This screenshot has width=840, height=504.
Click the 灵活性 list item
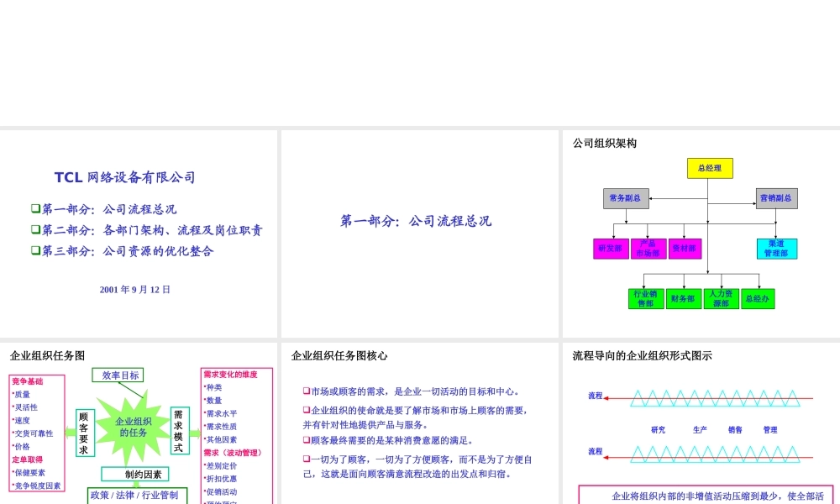pos(25,407)
